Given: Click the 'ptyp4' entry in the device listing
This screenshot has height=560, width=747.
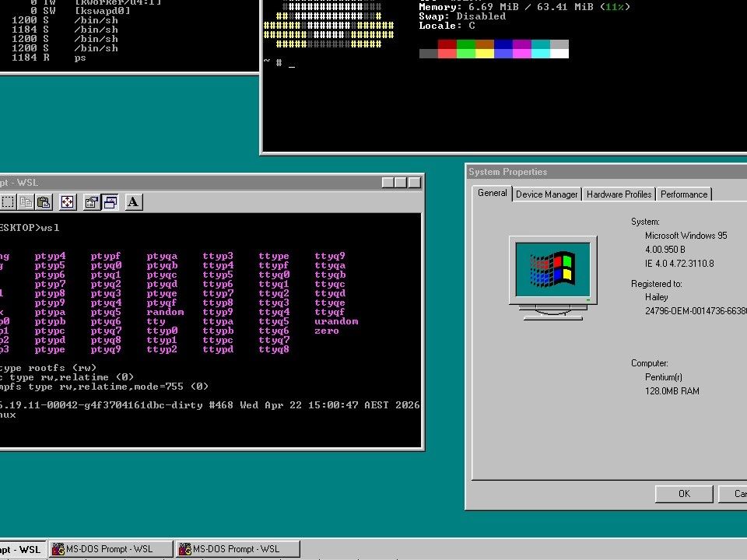Looking at the screenshot, I should (x=50, y=256).
